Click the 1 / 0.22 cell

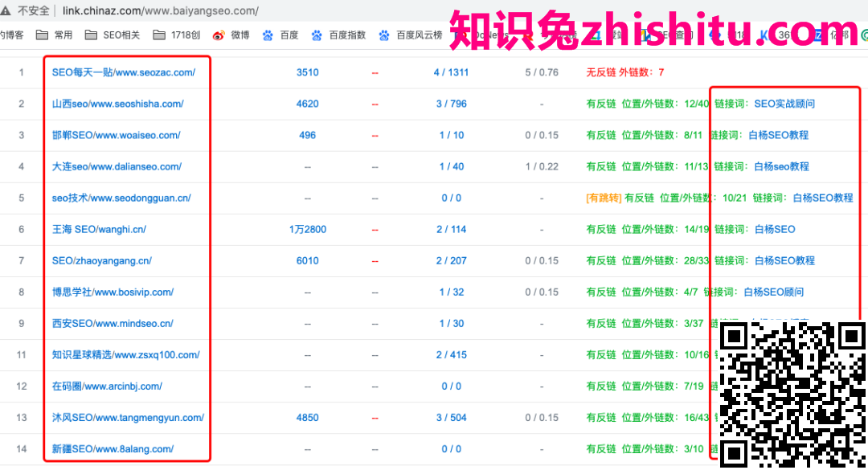click(x=542, y=166)
